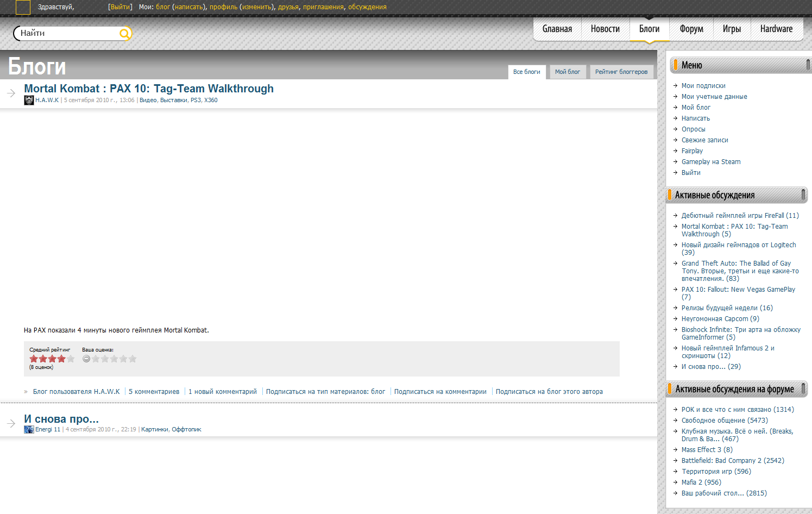Switch to Мой блог tab
This screenshot has width=812, height=514.
(x=568, y=72)
